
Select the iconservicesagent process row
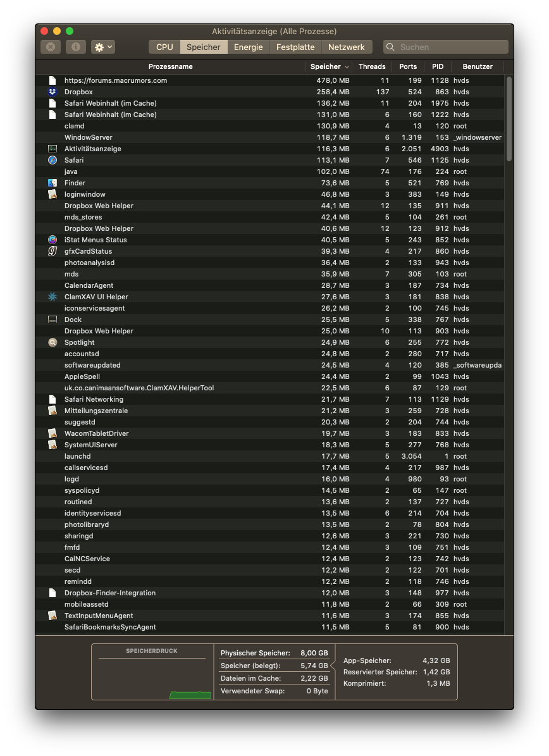pos(270,308)
